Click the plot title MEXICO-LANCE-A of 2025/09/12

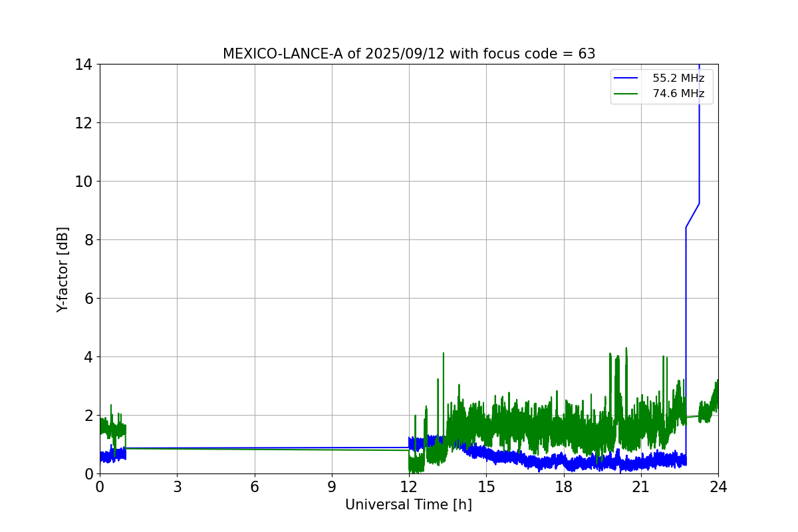[409, 54]
